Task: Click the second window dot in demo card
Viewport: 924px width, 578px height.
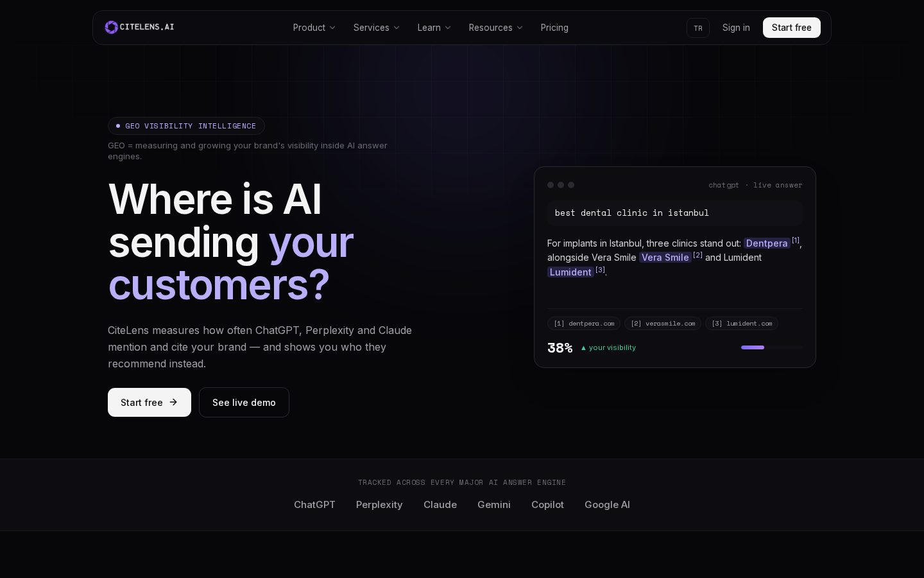Action: [561, 185]
